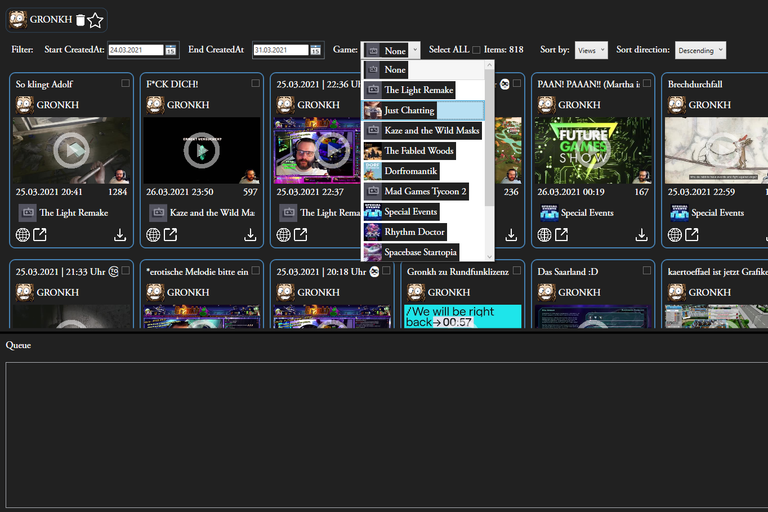768x512 pixels.
Task: Open globe icon on PAAN! PAAAN!! card
Action: tap(544, 235)
